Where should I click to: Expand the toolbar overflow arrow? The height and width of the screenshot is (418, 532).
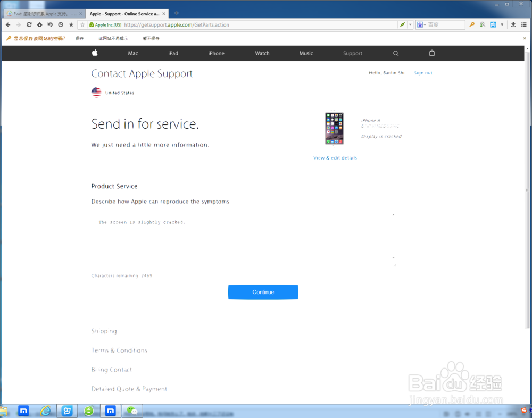pyautogui.click(x=502, y=25)
